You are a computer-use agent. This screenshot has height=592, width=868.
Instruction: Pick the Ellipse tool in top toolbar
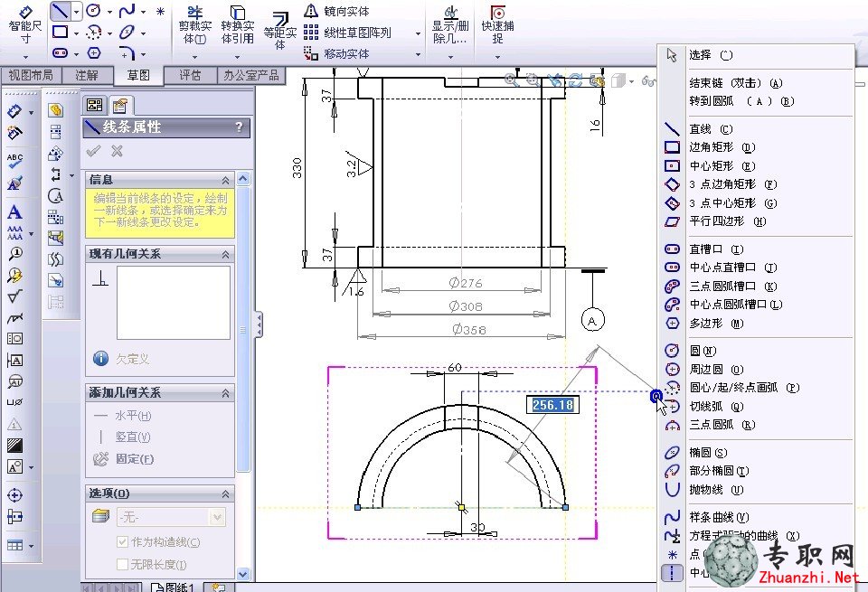click(127, 33)
